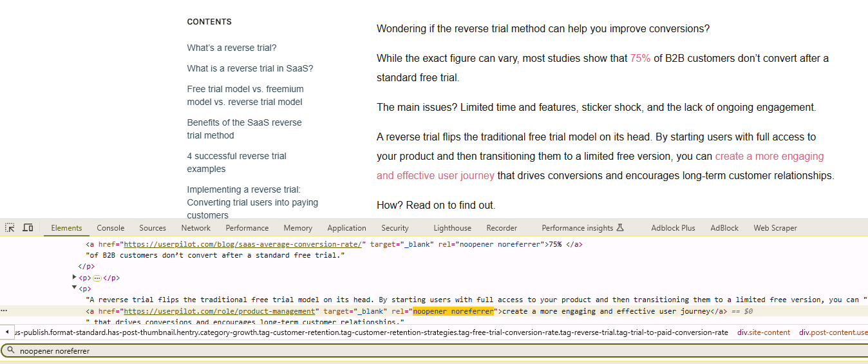Screen dimensions: 868x364
Task: Toggle the device toolbar icon
Action: coord(28,228)
